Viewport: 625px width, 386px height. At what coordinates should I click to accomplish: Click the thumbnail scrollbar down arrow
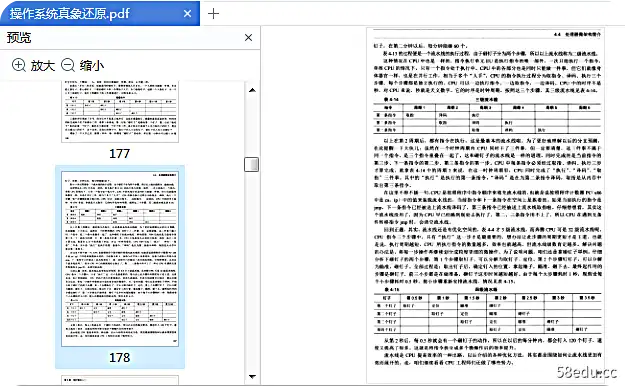pos(252,376)
